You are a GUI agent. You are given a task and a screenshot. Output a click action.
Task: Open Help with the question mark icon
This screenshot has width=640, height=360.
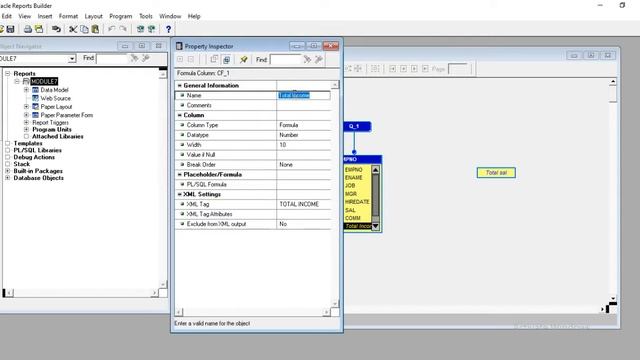168,29
